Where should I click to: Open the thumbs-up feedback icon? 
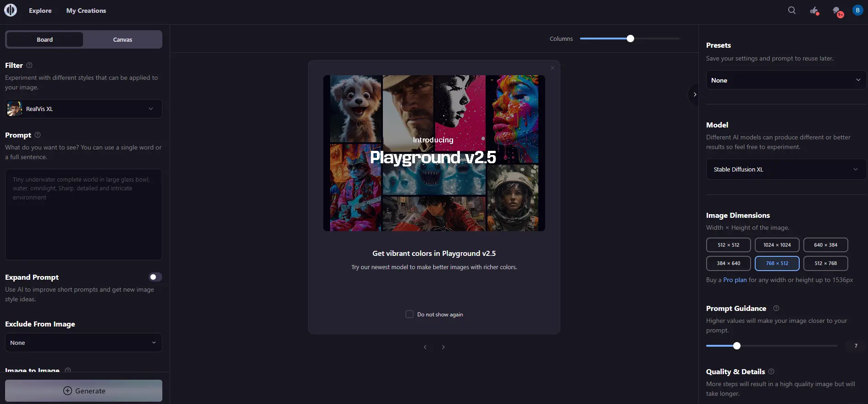(814, 11)
